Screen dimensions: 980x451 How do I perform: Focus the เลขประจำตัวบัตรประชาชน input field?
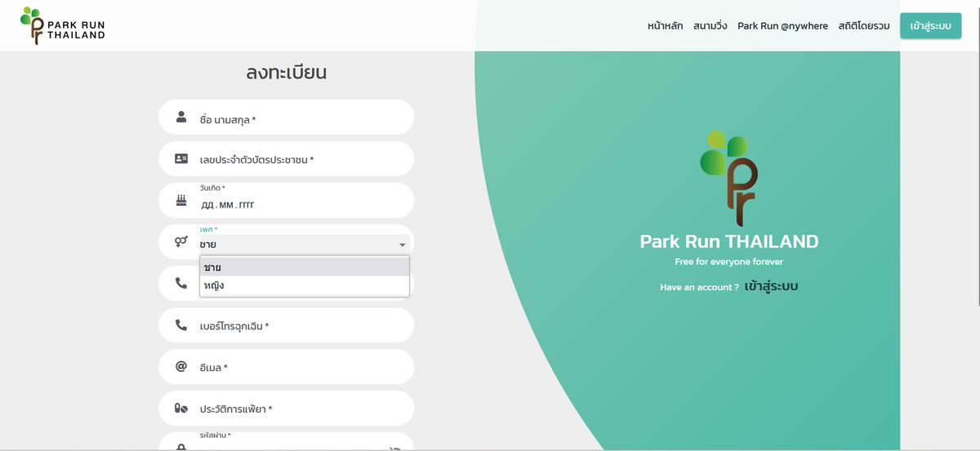(287, 159)
